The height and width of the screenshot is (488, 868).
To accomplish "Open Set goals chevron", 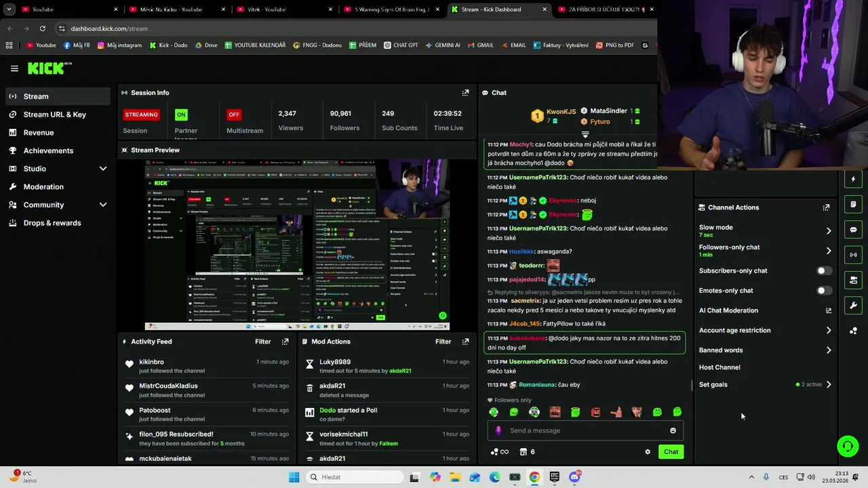I will coord(828,384).
